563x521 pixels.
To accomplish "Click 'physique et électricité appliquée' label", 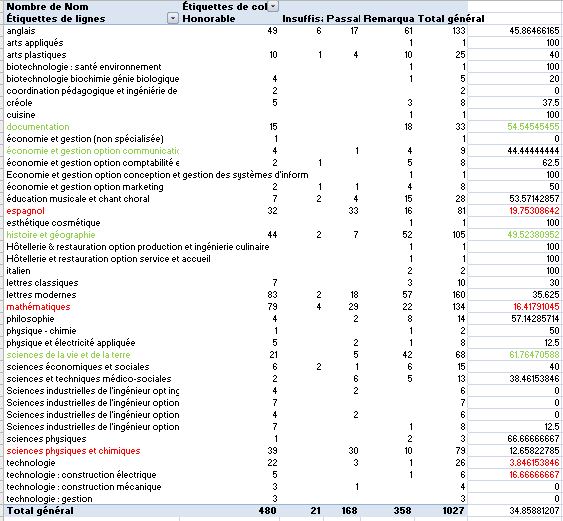I will tap(71, 343).
